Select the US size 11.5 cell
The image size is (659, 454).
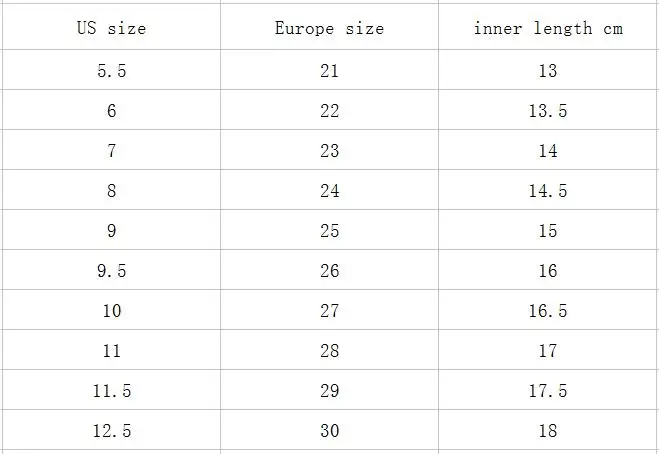point(111,390)
